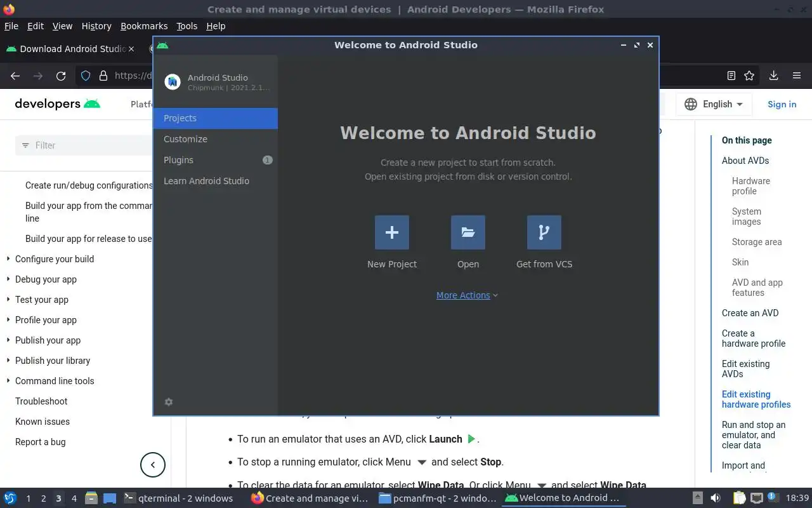
Task: Click the Plugins update count badge
Action: (x=268, y=160)
